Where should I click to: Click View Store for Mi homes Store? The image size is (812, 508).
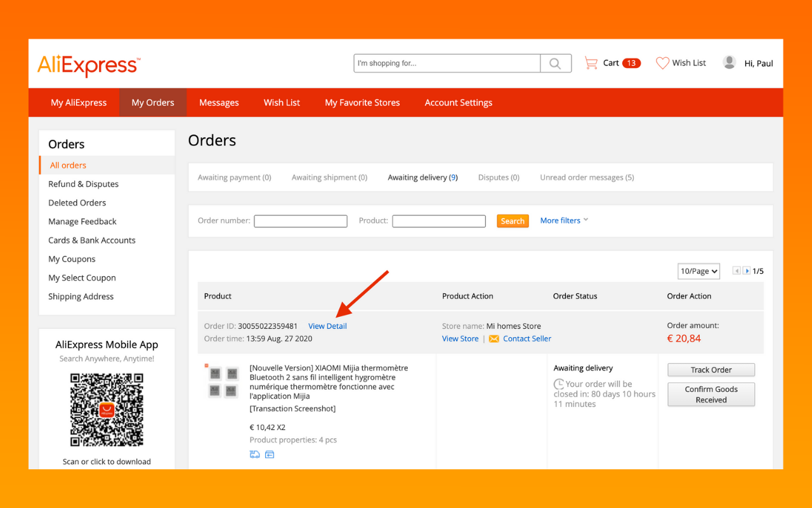pos(460,338)
